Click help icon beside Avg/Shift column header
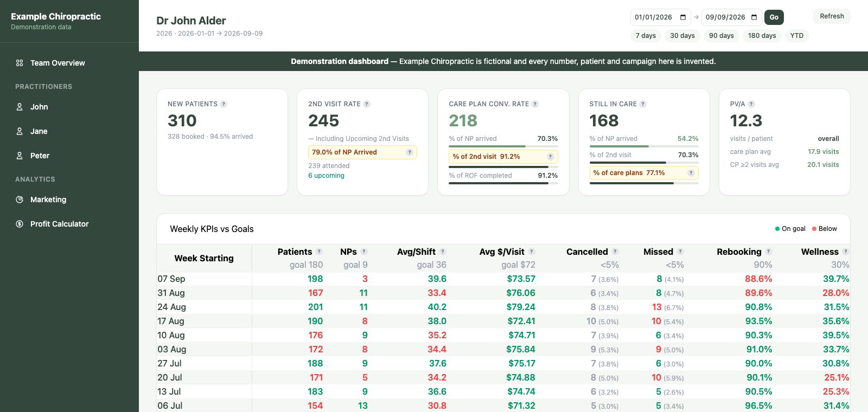This screenshot has height=412, width=868. coord(443,252)
